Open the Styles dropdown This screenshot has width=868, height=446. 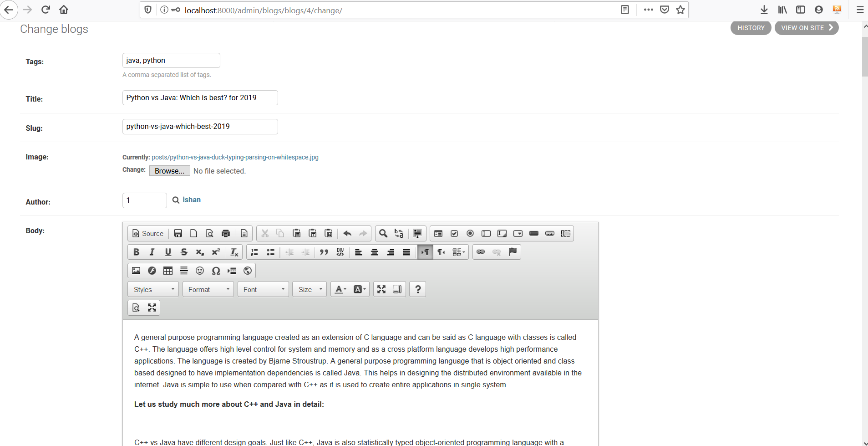pos(153,289)
